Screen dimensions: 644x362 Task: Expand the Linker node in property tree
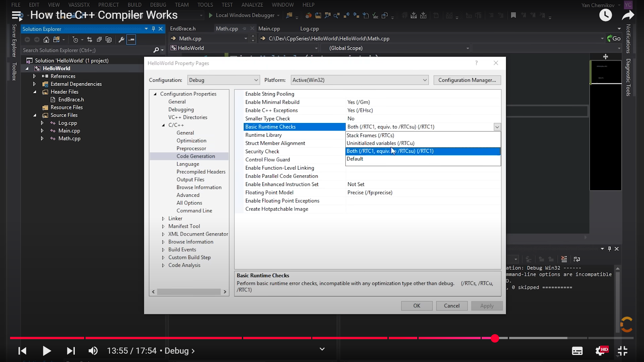coord(163,219)
